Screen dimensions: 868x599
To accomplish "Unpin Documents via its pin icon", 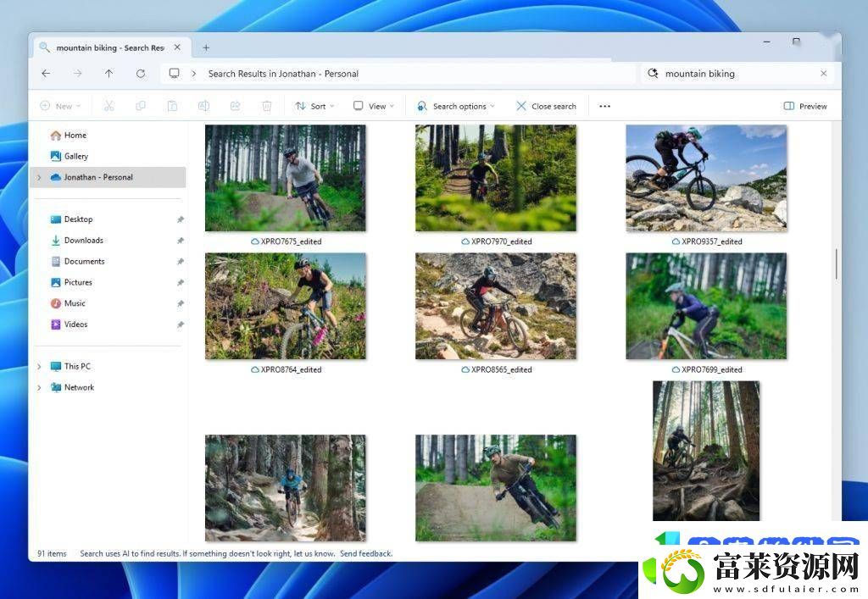I will pos(180,262).
